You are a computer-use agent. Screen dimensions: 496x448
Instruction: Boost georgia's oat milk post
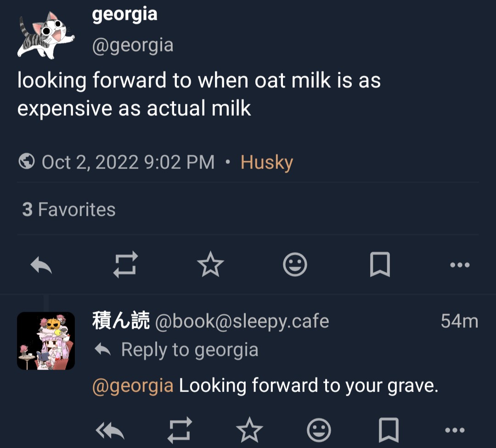click(125, 265)
